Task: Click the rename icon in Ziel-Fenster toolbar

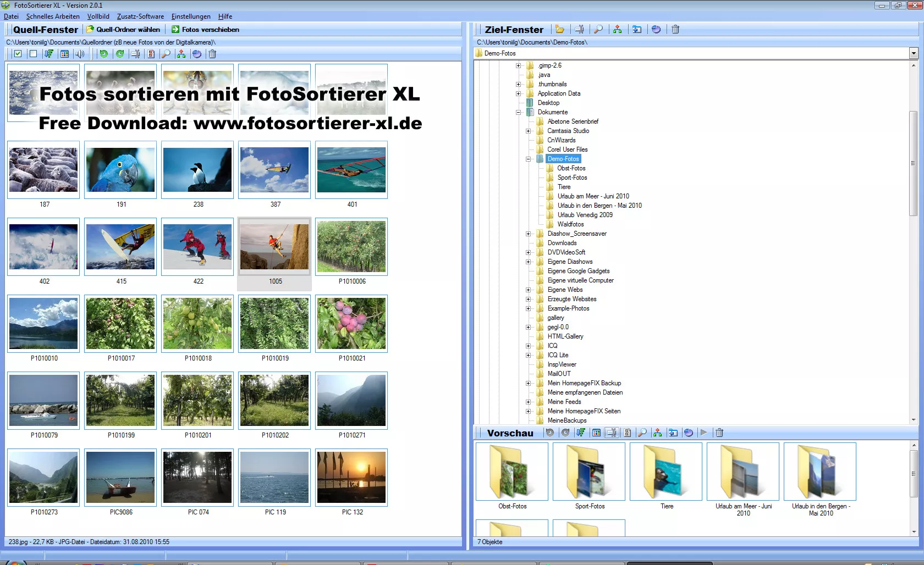Action: point(579,30)
